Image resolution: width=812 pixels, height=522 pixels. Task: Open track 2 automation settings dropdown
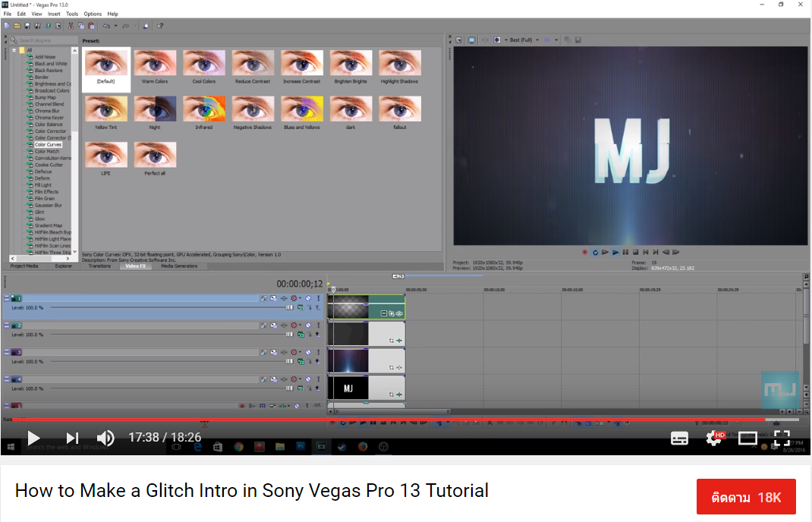300,325
